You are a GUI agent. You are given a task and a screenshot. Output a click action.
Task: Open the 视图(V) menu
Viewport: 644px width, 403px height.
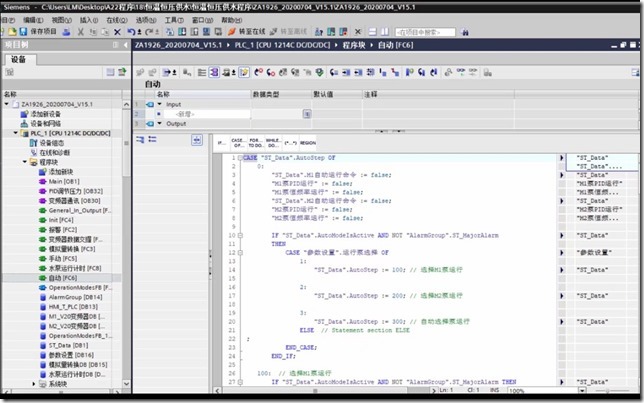(62, 20)
